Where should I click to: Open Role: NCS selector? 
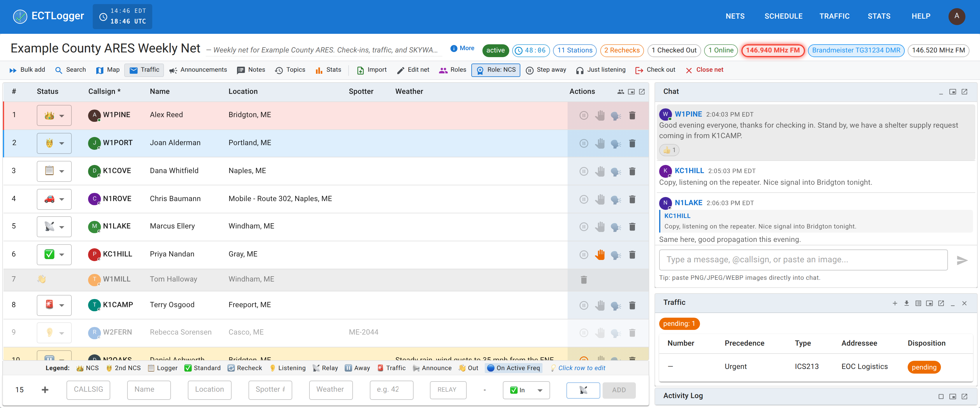pyautogui.click(x=496, y=70)
